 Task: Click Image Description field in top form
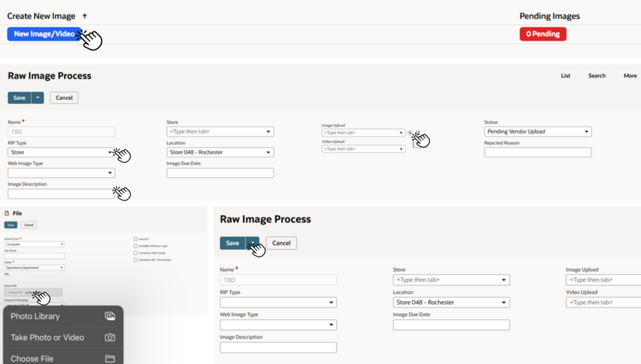61,194
